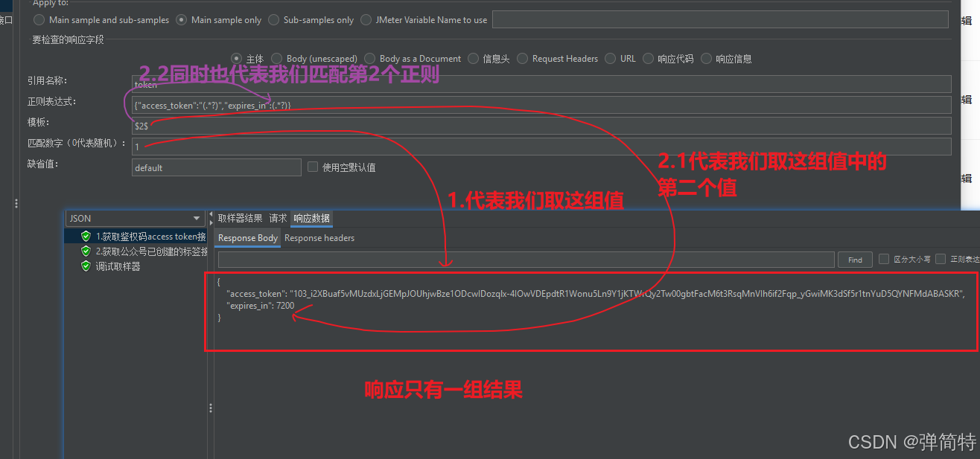Switch to the Response headers tab

[319, 237]
